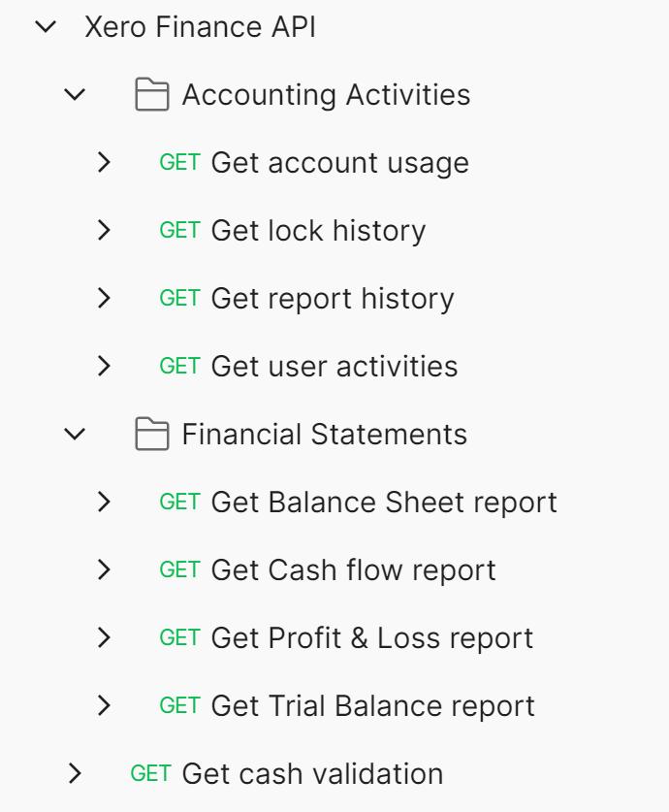
Task: Collapse the Accounting Activities folder
Action: pyautogui.click(x=75, y=94)
